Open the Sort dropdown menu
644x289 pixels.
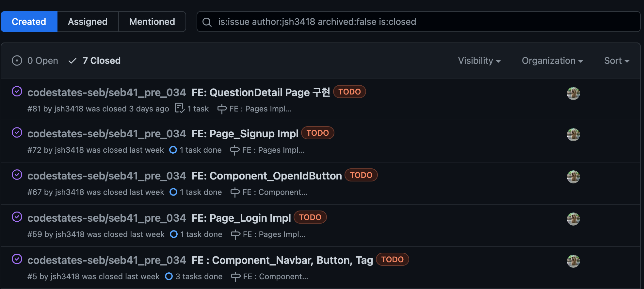(x=617, y=60)
